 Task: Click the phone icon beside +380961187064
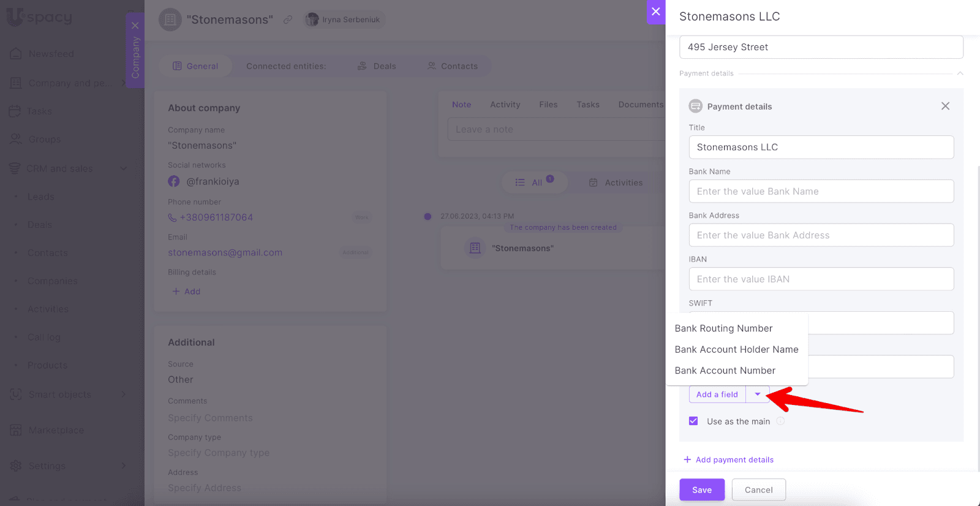tap(172, 217)
